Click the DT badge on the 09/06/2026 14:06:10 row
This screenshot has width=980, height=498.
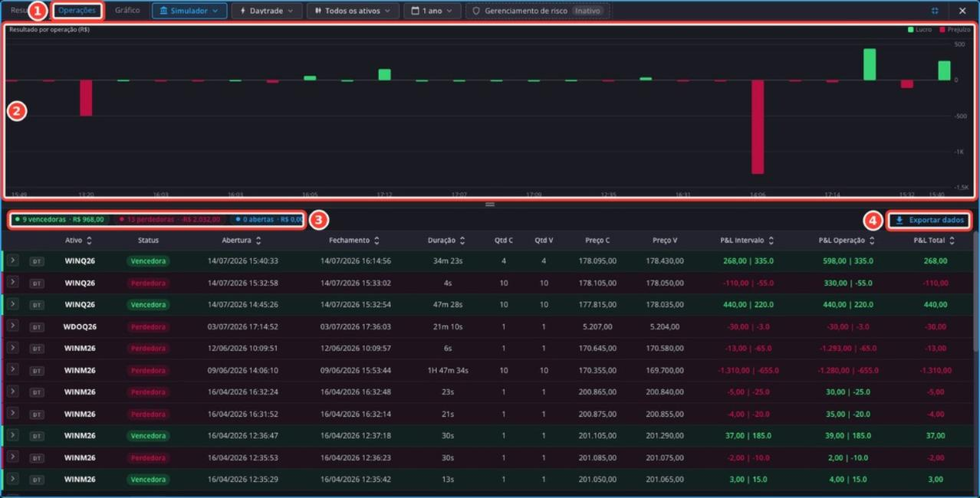tap(36, 371)
